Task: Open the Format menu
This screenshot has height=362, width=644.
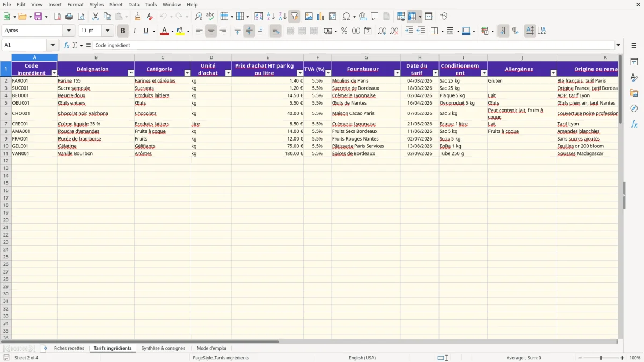Action: coord(76,4)
